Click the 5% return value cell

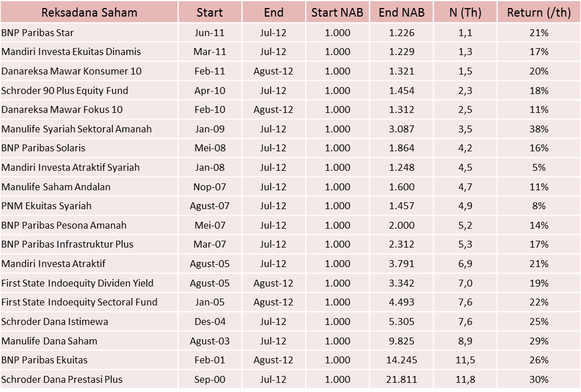(539, 167)
